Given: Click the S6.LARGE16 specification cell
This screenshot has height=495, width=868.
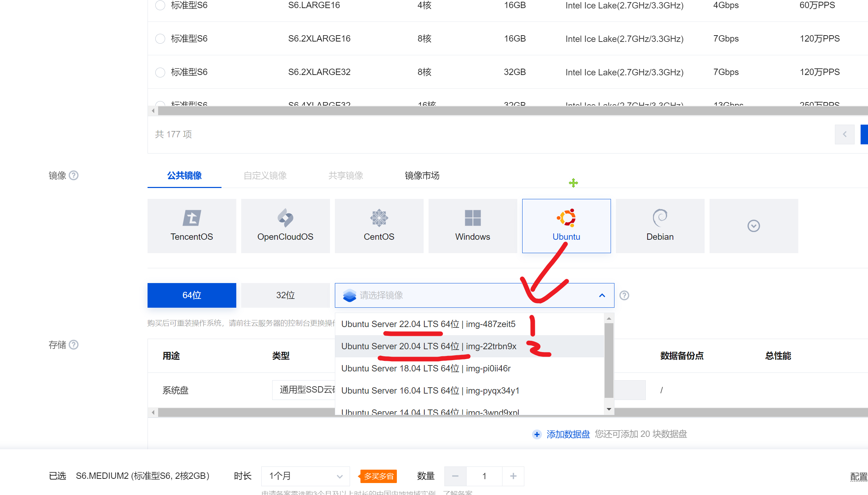Looking at the screenshot, I should [314, 5].
